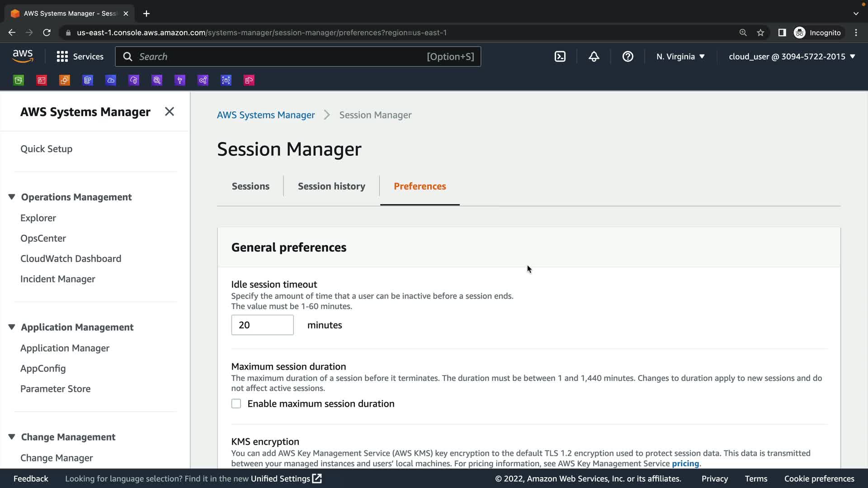Collapse the Operations Management section
868x488 pixels.
point(12,197)
